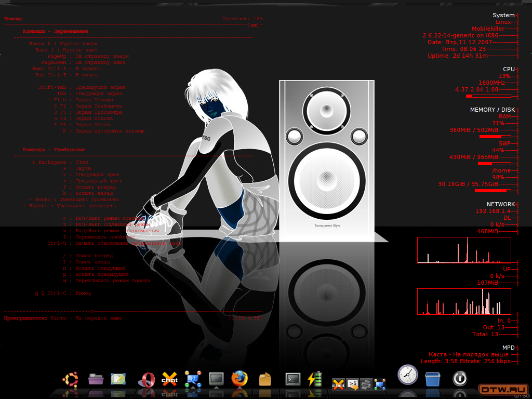The height and width of the screenshot is (399, 532).
Task: Click the 'На страницу вниз' help line
Action: tap(83, 62)
